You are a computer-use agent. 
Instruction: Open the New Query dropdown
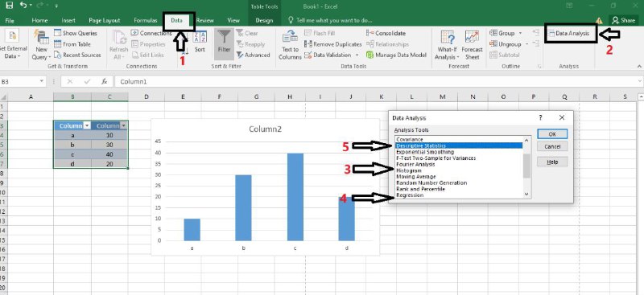[42, 45]
